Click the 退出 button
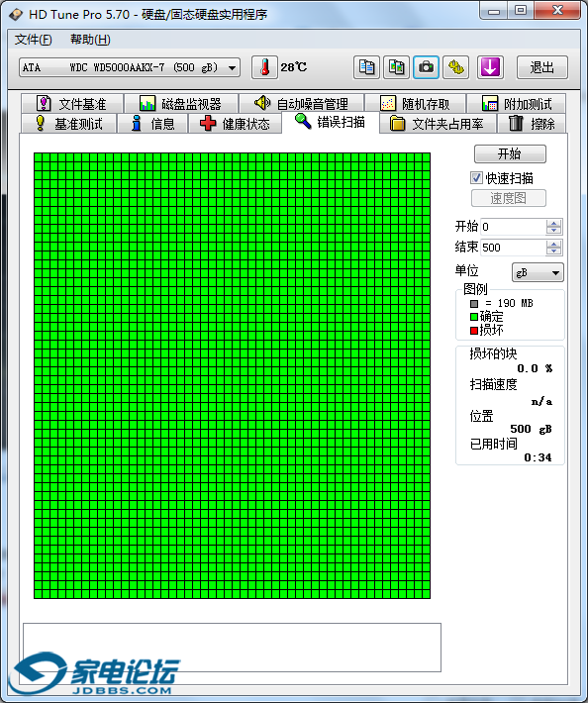Screen dimensions: 588x703 [x=541, y=67]
